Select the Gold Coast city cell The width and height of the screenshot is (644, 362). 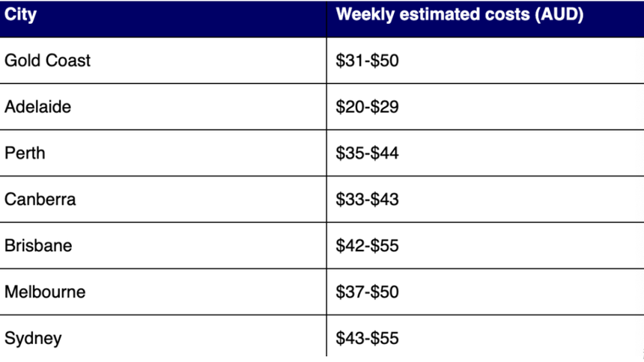click(47, 61)
